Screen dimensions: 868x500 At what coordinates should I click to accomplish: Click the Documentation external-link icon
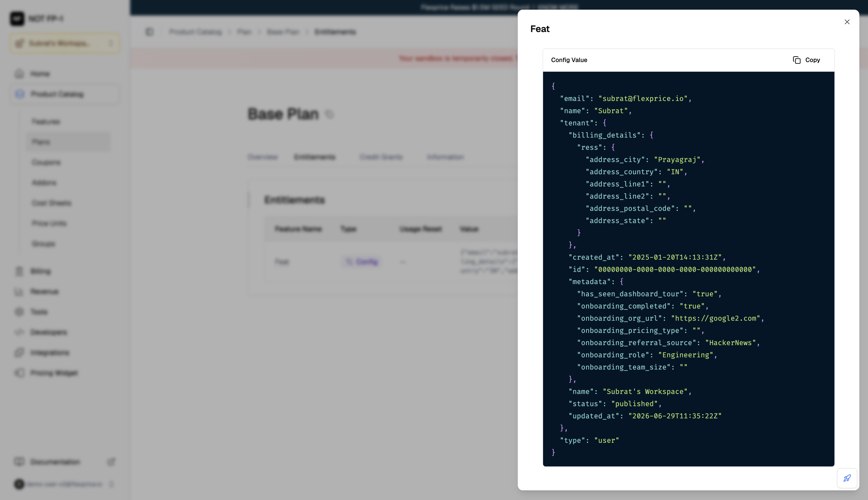pyautogui.click(x=111, y=462)
